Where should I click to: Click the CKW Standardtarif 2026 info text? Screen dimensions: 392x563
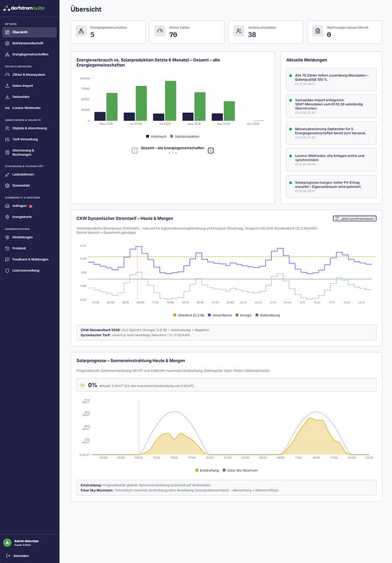tap(145, 330)
